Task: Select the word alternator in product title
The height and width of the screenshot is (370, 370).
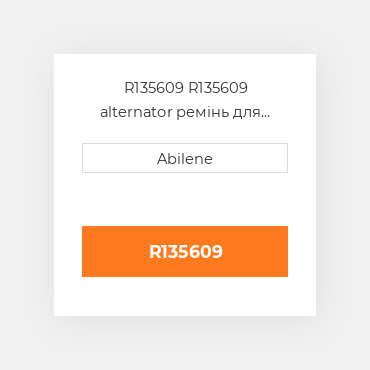Action: pos(136,113)
